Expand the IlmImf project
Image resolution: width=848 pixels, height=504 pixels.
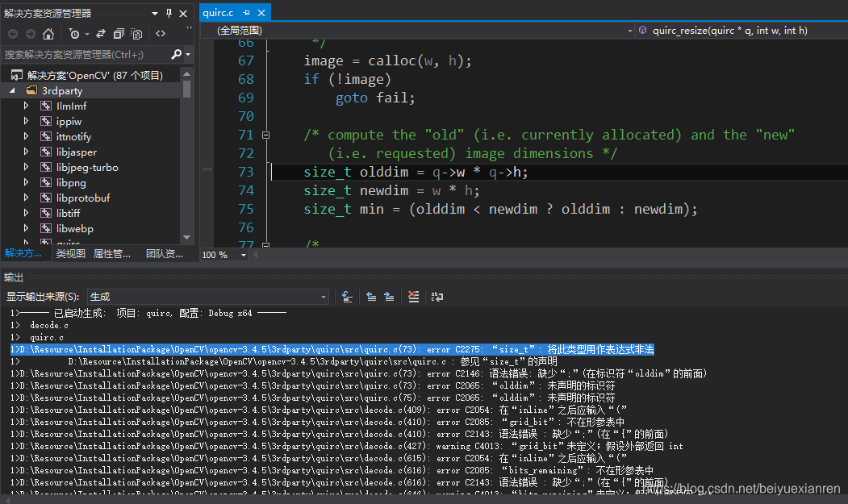pos(26,106)
